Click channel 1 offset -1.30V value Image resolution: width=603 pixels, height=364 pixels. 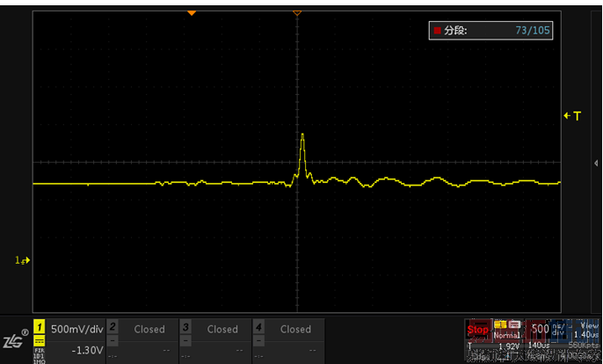[x=87, y=350]
